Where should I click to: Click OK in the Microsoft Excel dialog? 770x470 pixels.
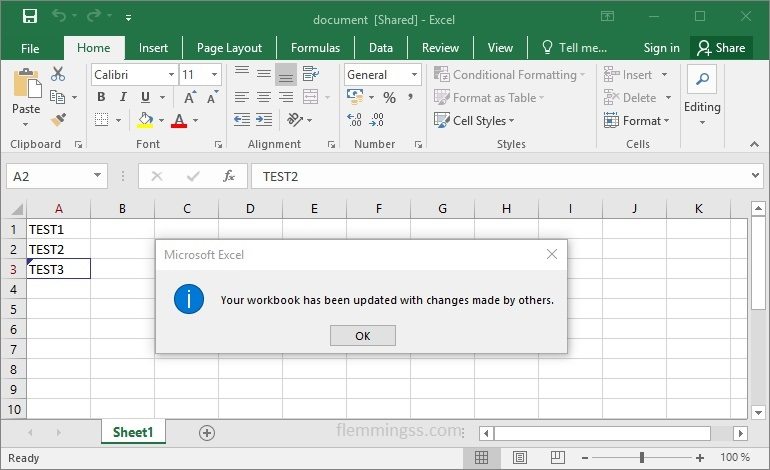tap(363, 336)
